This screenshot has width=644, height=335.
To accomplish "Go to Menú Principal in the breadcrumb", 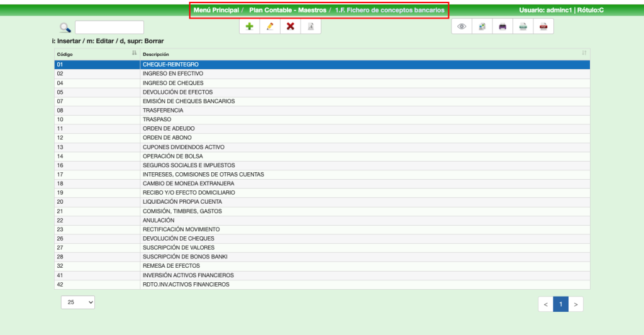I will 216,10.
